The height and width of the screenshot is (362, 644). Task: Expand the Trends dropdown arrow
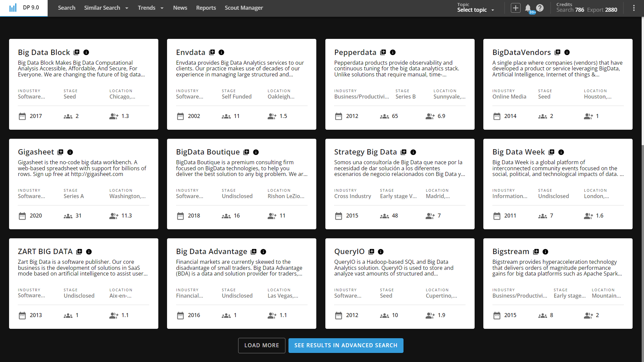coord(162,8)
